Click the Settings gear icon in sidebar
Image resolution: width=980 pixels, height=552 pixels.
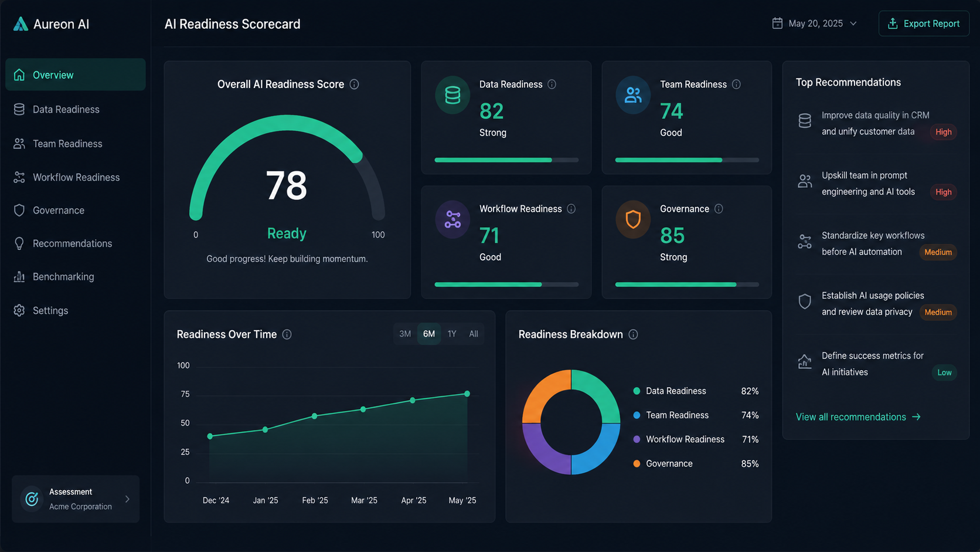(19, 310)
